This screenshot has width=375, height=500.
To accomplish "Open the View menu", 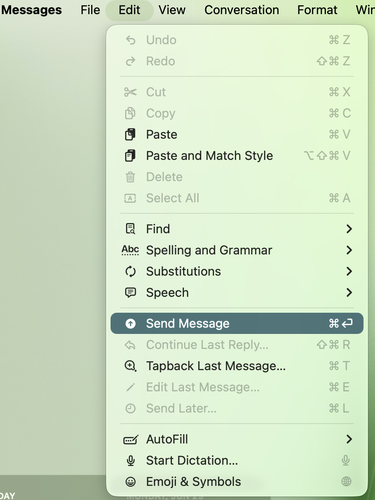I will pos(172,10).
